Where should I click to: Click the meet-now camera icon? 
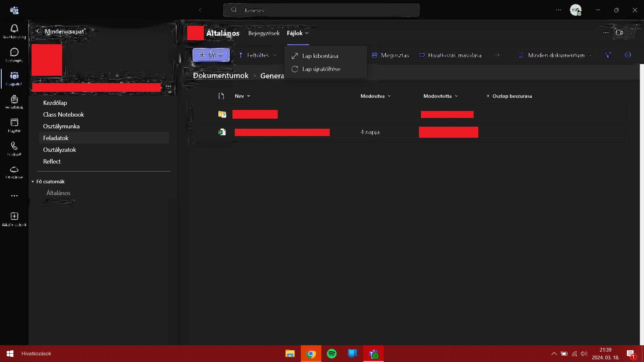[x=619, y=33]
